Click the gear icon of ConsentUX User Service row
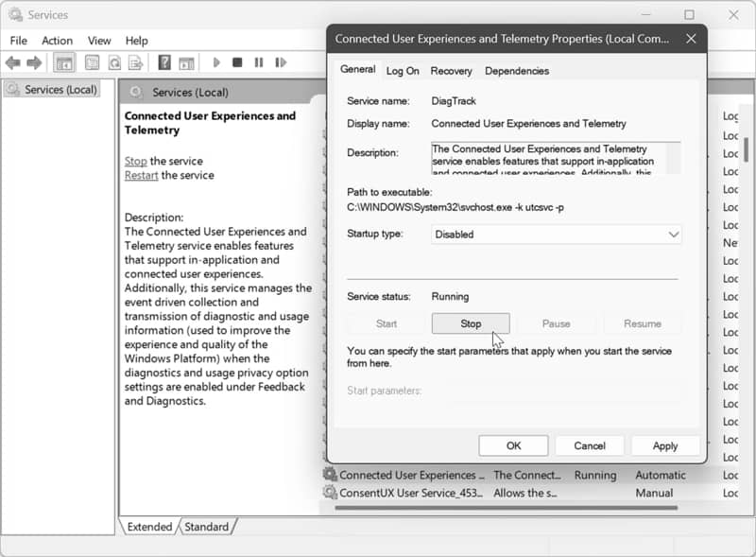 coord(330,493)
